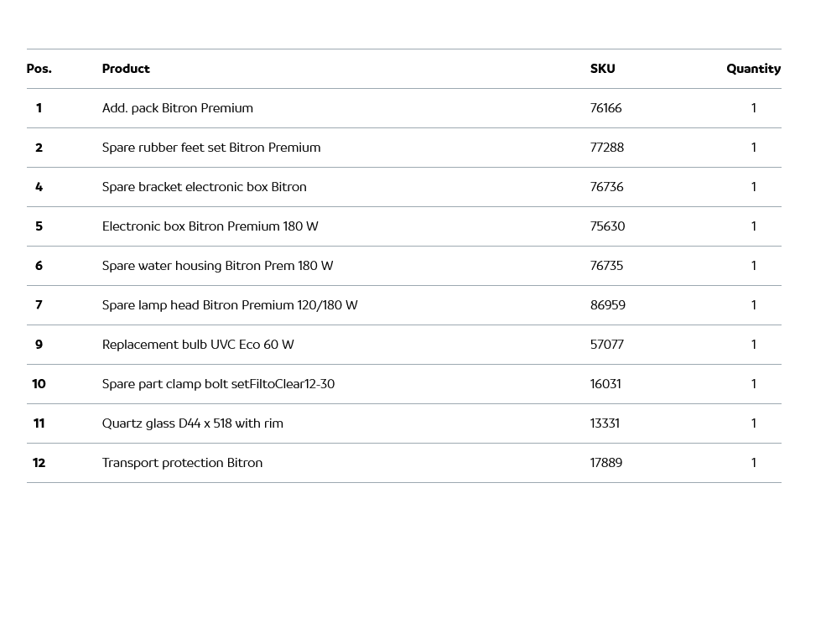Click Transport protection Bitron product name

coord(182,463)
